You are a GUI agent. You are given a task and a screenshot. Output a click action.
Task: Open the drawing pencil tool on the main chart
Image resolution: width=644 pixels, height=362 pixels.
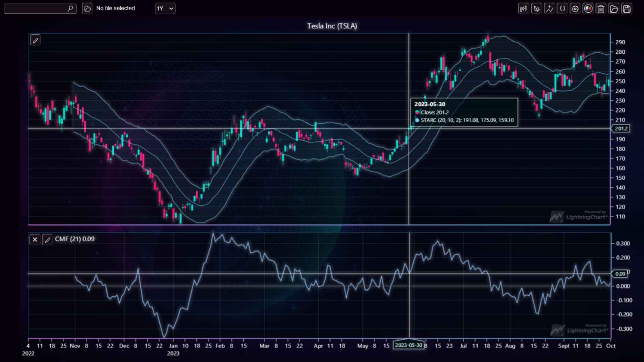tap(35, 40)
